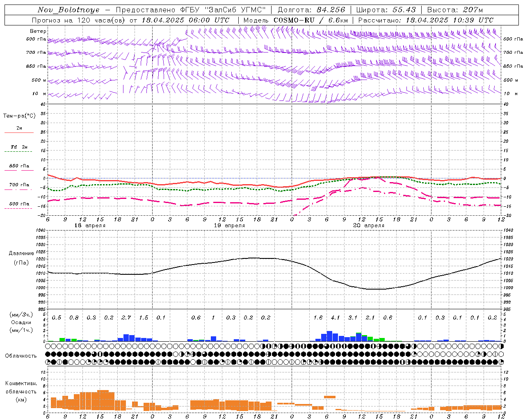525x420 pixels.
Task: Click the "19 апреля" date label
Action: [x=229, y=226]
